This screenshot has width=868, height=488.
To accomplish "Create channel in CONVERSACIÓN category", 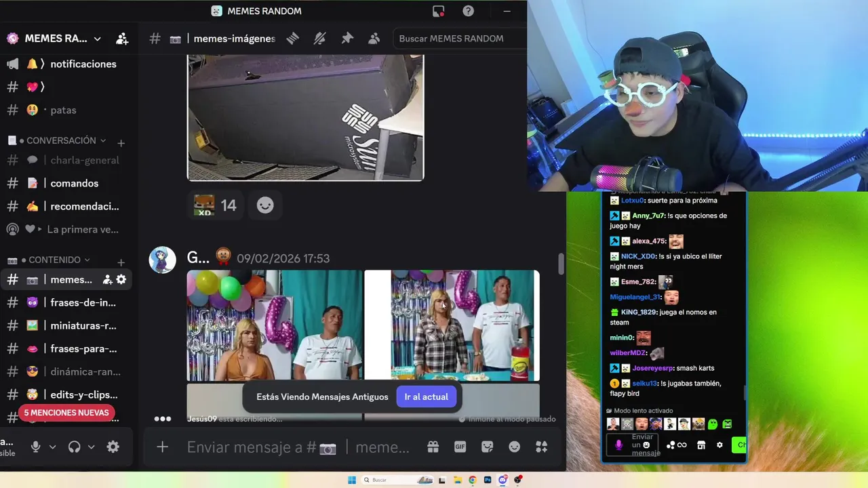I will (x=121, y=143).
